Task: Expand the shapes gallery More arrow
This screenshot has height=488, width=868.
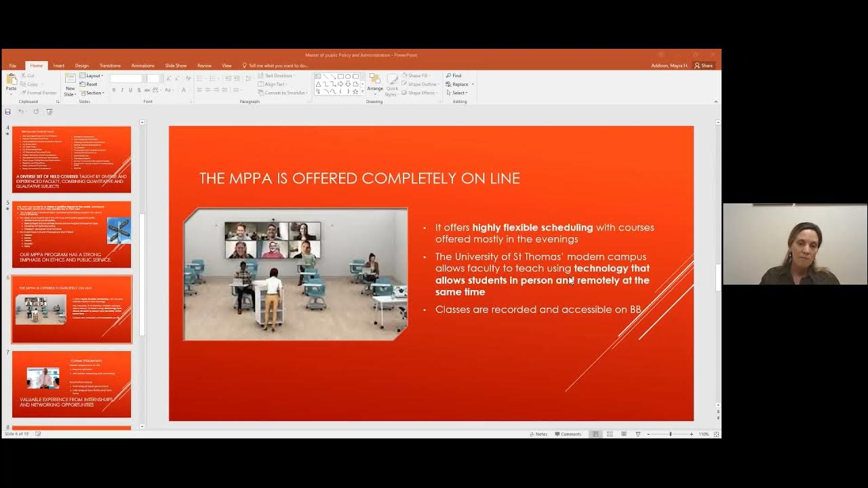Action: pos(362,91)
